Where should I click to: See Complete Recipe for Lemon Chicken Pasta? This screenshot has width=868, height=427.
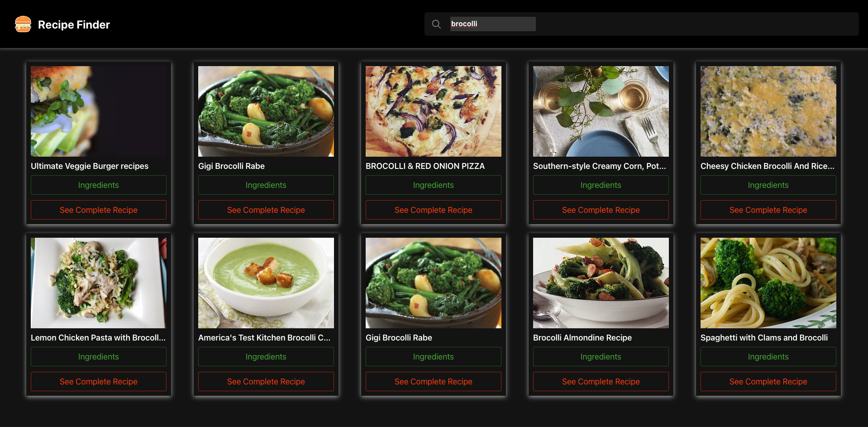point(98,381)
